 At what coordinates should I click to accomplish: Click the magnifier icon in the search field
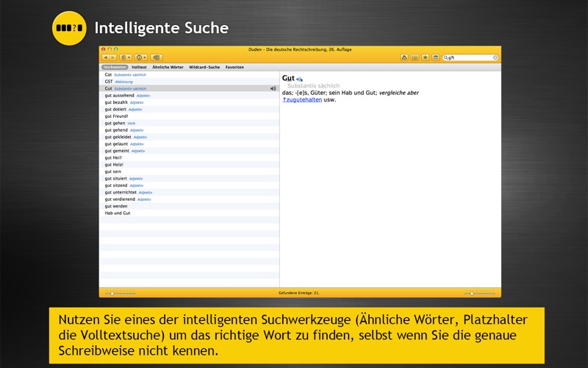pyautogui.click(x=446, y=57)
